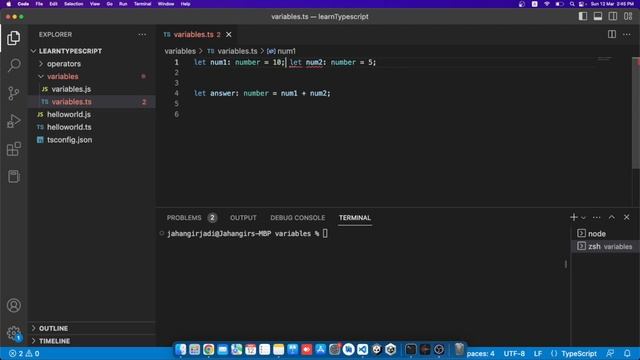The height and width of the screenshot is (360, 640).
Task: Open the terminal launch profile dropdown
Action: 583,218
